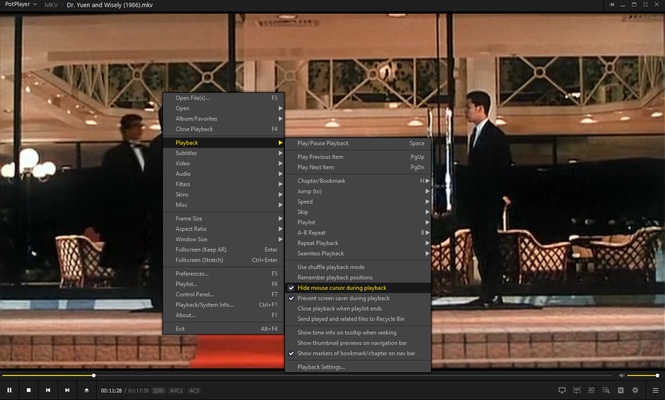Viewport: 665px width, 400px height.
Task: Adjust the volume slider
Action: [x=643, y=375]
